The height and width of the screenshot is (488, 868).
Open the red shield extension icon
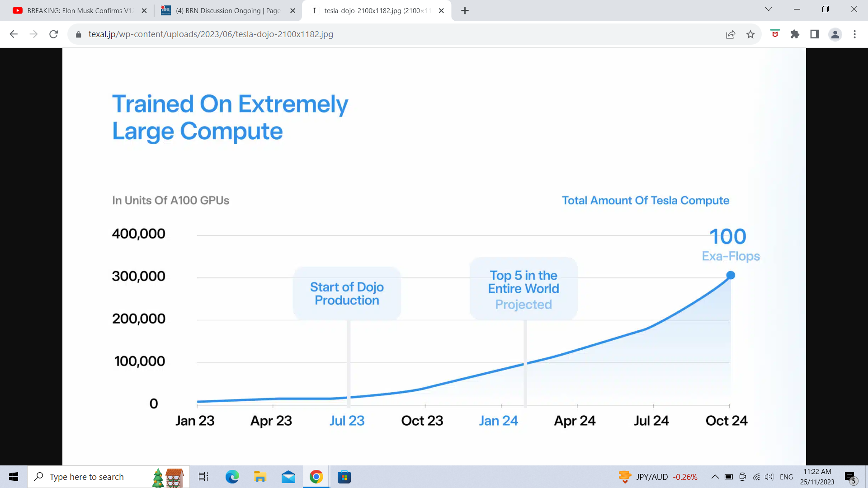tap(775, 33)
